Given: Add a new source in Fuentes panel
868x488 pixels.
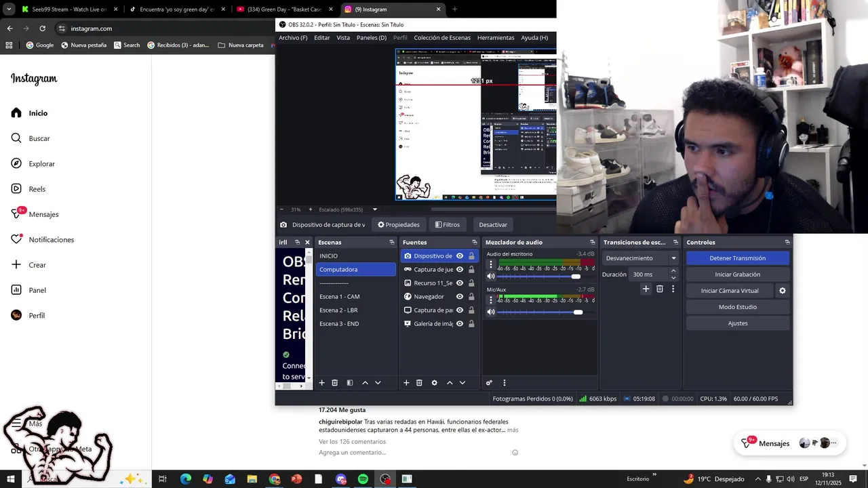Looking at the screenshot, I should (406, 383).
